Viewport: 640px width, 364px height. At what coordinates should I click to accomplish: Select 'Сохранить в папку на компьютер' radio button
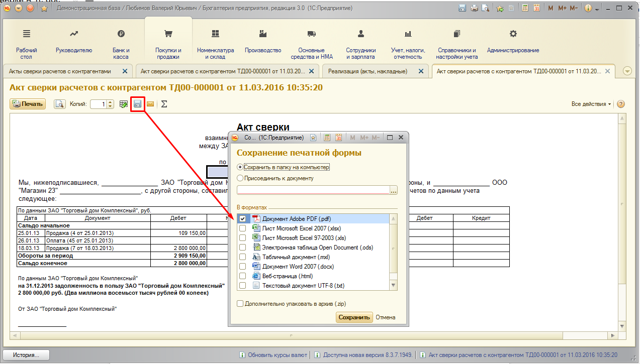tap(240, 167)
